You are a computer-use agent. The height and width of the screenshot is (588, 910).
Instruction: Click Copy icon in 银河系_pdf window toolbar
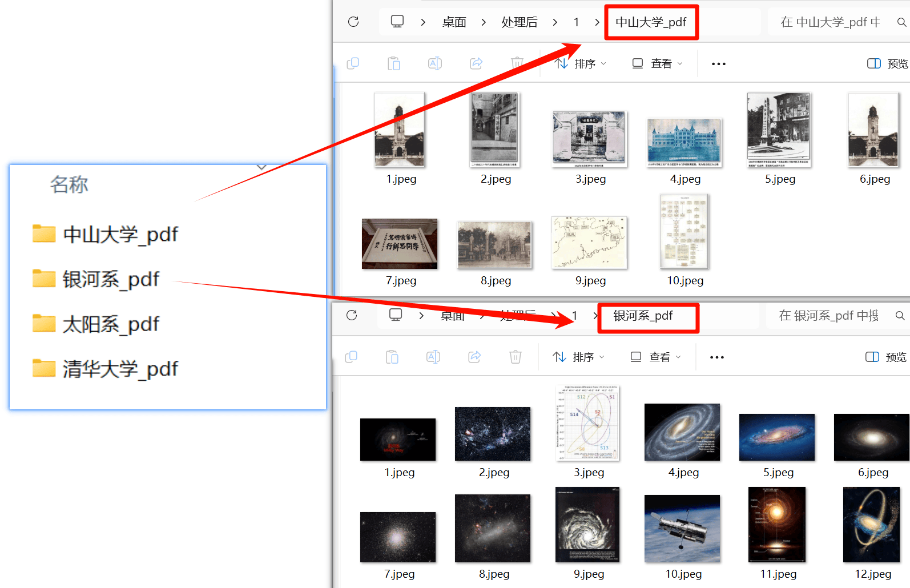(x=351, y=357)
